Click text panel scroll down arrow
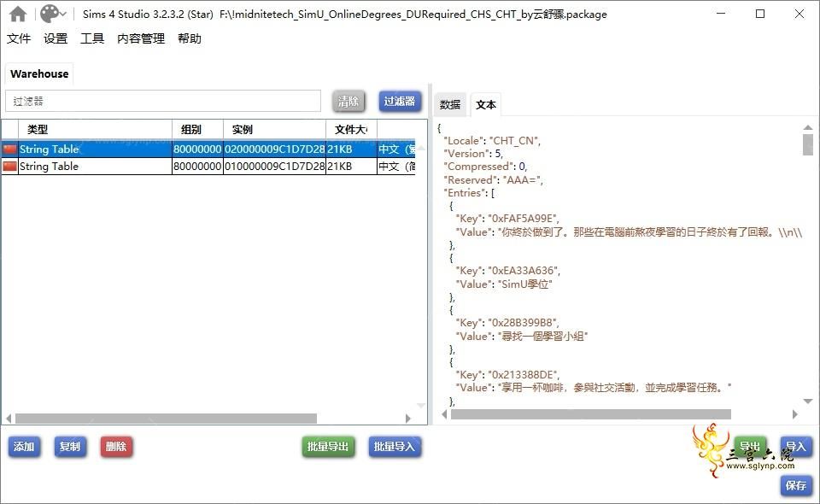The height and width of the screenshot is (504, 820). coord(808,401)
